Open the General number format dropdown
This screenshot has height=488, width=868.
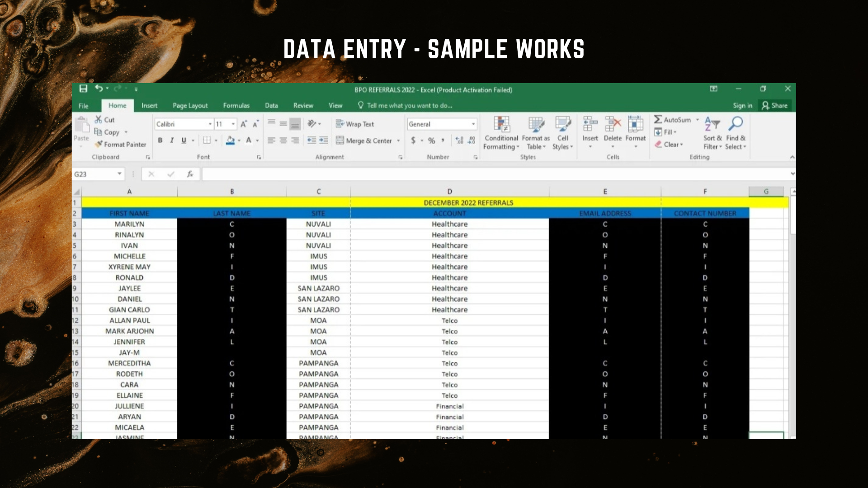tap(473, 124)
